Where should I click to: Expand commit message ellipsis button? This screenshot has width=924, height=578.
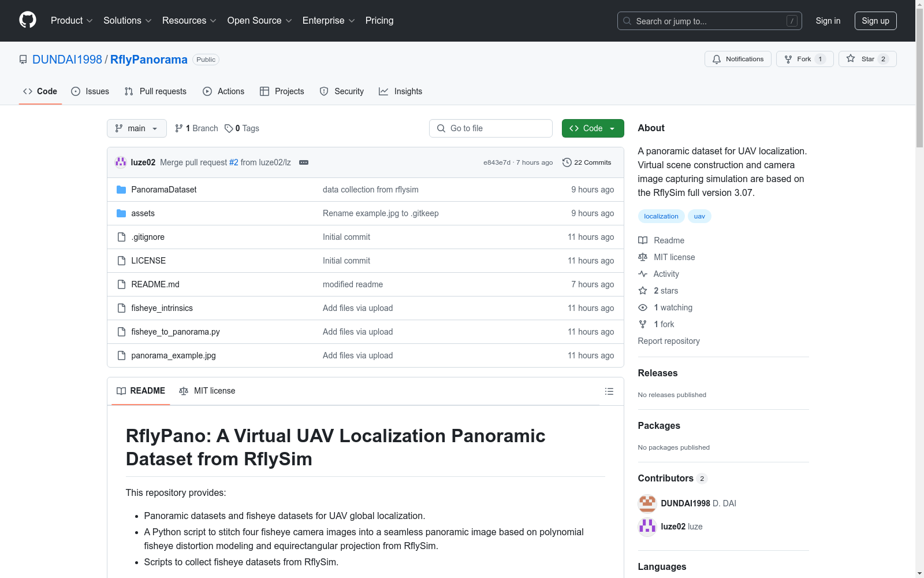[x=304, y=162]
